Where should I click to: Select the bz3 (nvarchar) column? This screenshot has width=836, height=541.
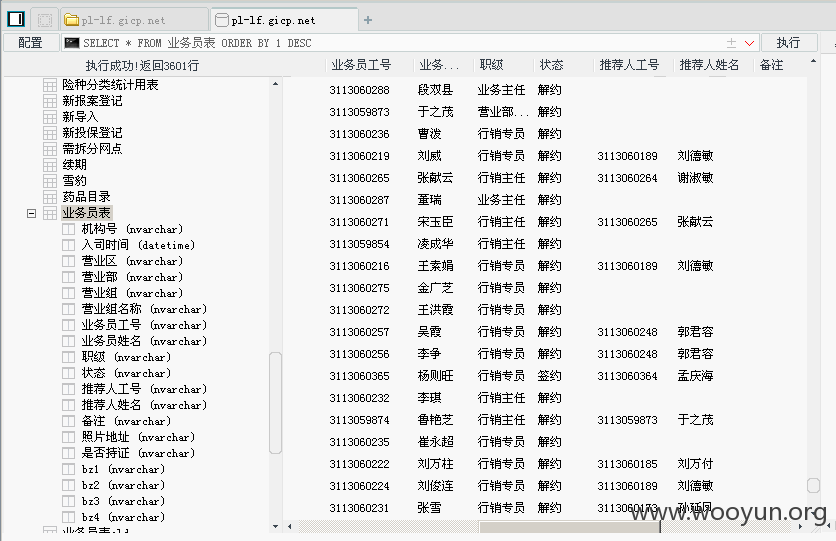123,501
